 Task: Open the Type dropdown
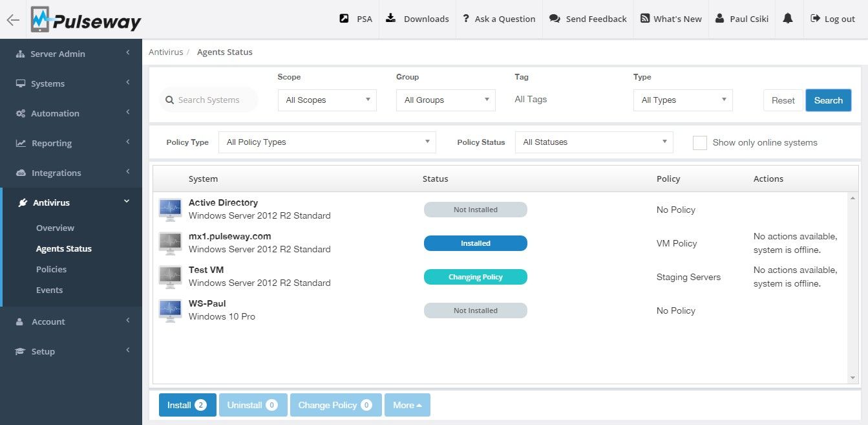683,100
